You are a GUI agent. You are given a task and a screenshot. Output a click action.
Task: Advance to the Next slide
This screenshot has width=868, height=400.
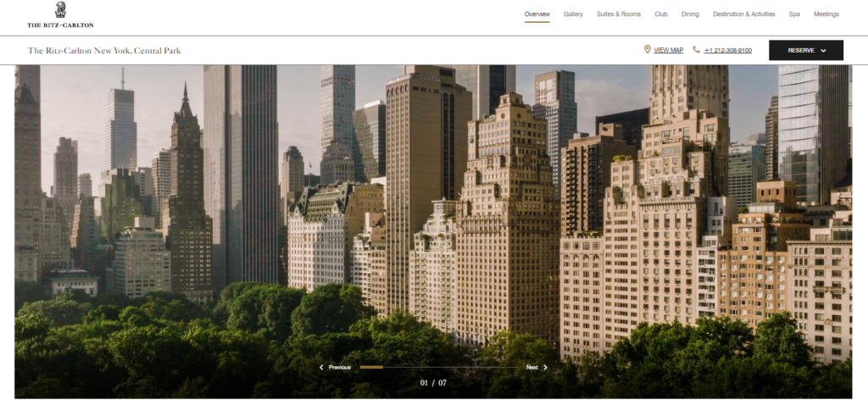(x=532, y=367)
